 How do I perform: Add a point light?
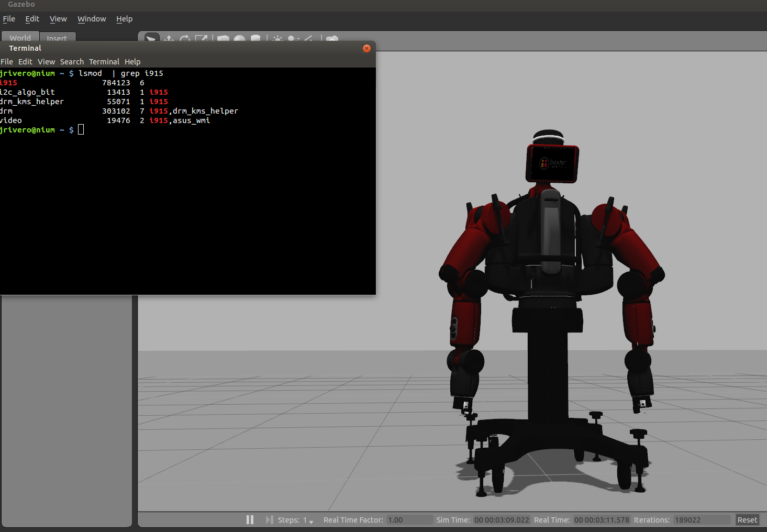277,39
